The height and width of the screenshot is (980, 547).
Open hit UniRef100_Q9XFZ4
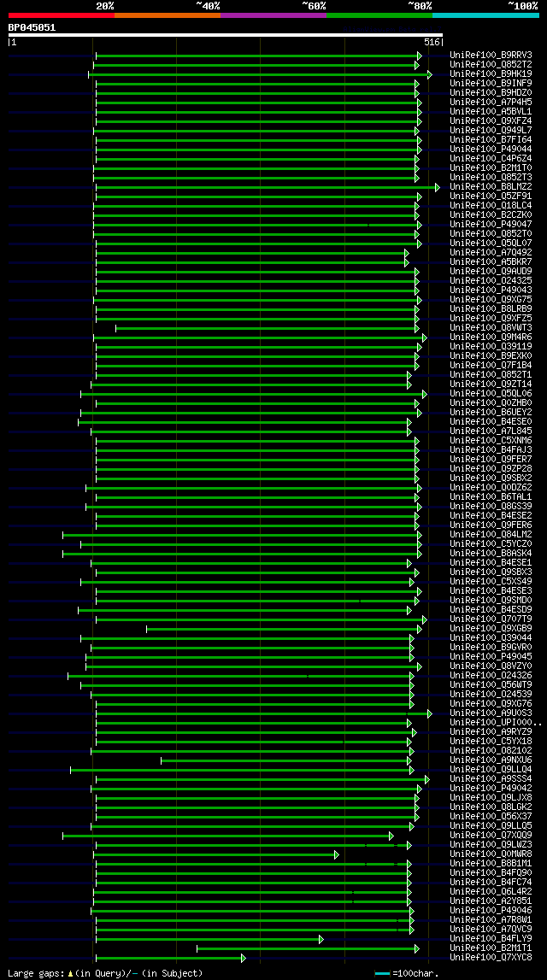tap(491, 120)
